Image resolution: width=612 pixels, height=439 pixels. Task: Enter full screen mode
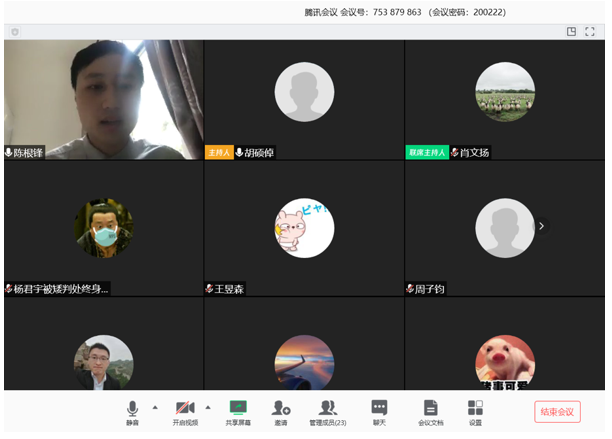pyautogui.click(x=590, y=32)
